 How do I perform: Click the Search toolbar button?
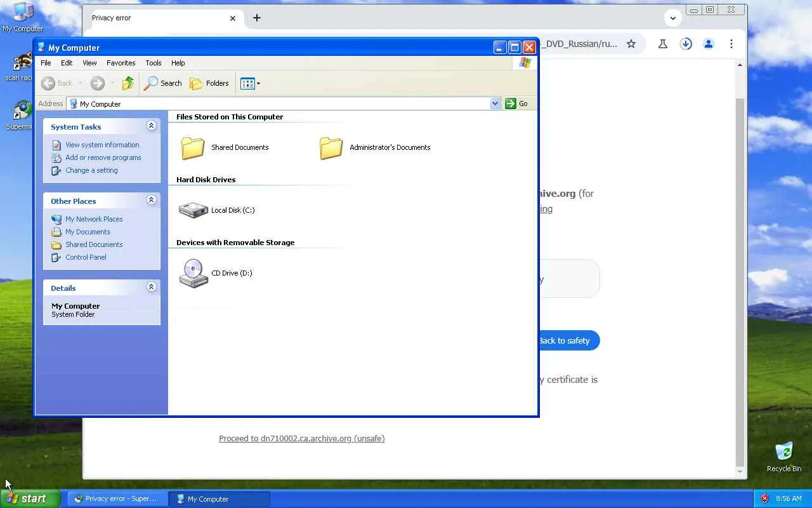point(163,83)
